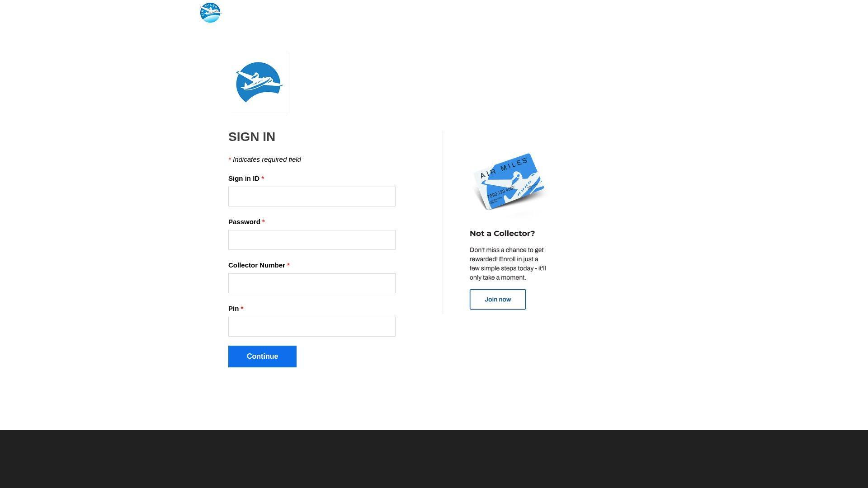Click the Indicates required field note
This screenshot has width=868, height=488.
pyautogui.click(x=266, y=160)
